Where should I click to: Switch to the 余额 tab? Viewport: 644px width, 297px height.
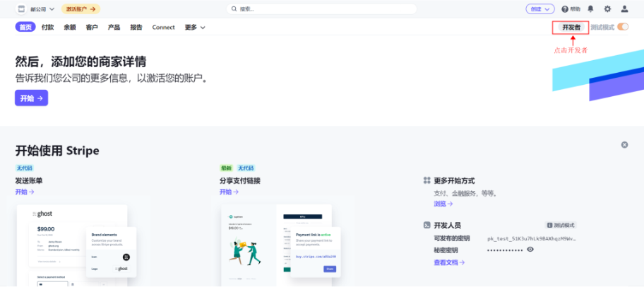click(x=70, y=27)
